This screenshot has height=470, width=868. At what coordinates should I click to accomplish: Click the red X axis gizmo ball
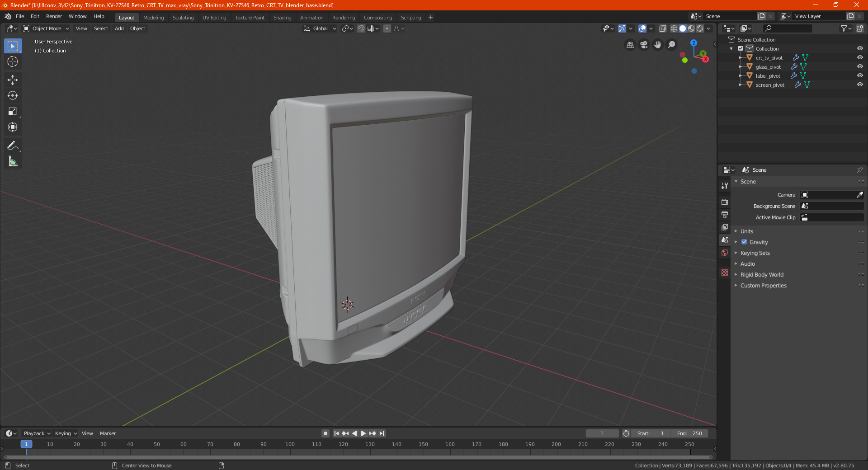(x=705, y=59)
